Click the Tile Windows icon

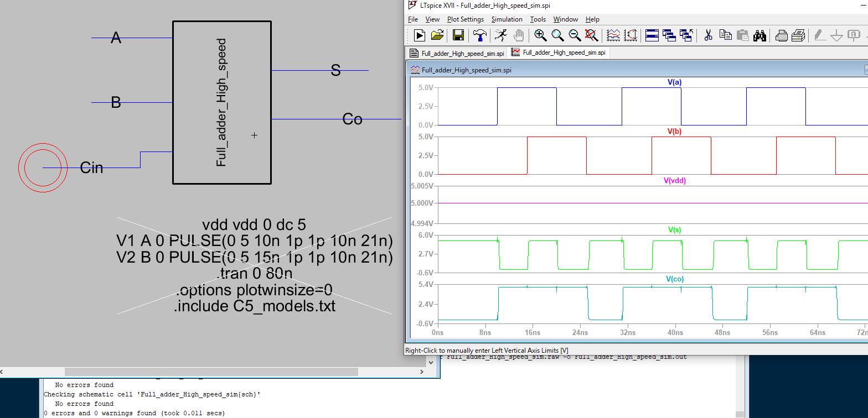[x=652, y=35]
